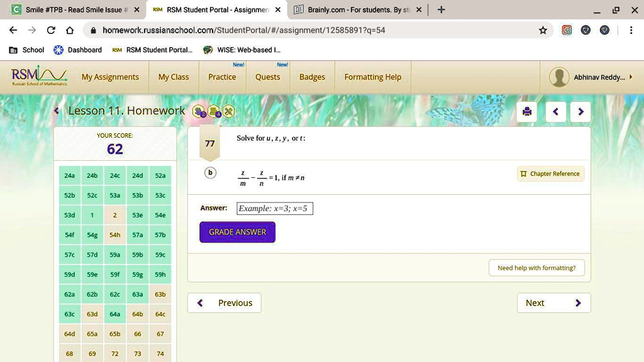644x362 pixels.
Task: Click the Need help with formatting link
Action: [536, 268]
